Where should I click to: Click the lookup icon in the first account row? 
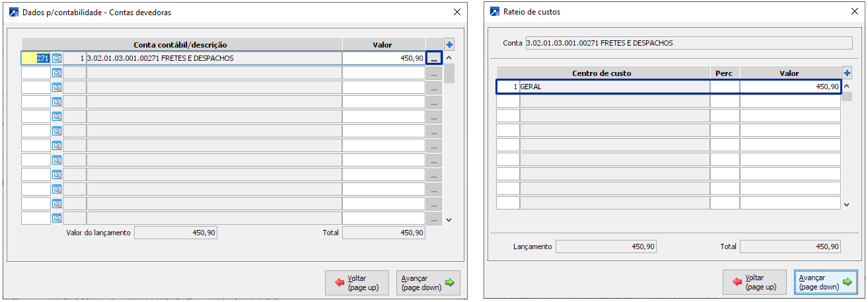click(x=57, y=58)
